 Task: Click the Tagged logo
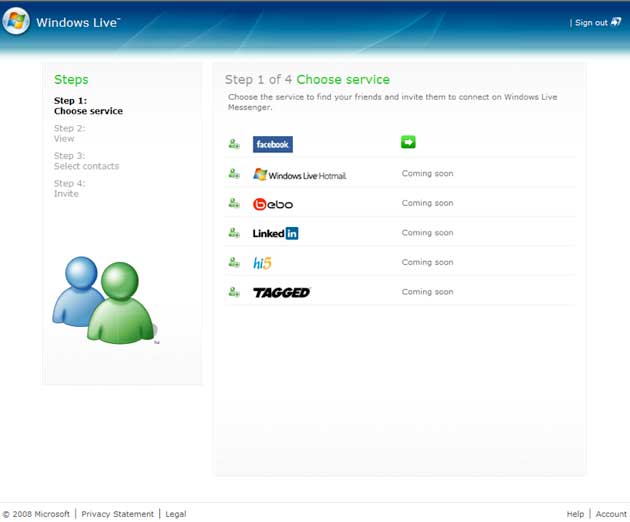point(282,293)
